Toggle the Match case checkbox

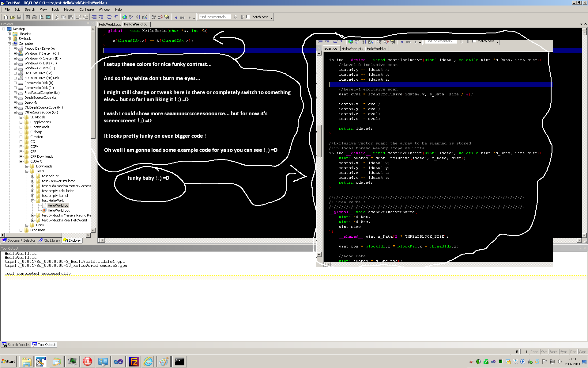coord(248,17)
